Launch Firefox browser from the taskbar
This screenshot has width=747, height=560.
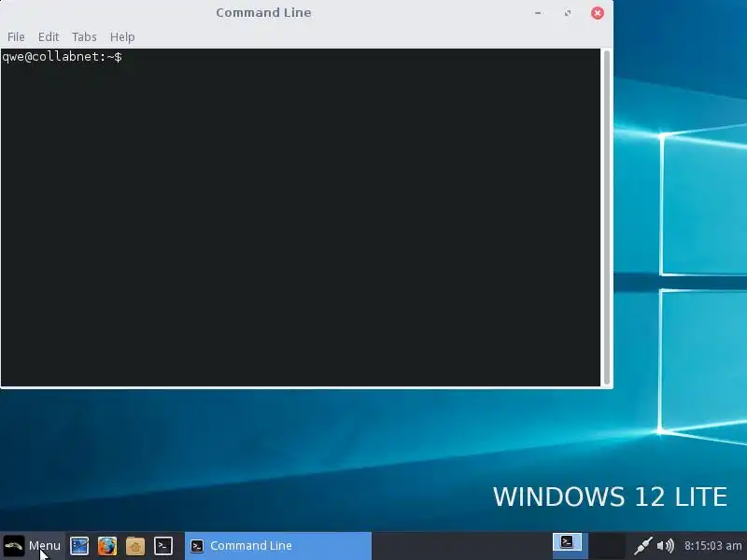click(107, 546)
